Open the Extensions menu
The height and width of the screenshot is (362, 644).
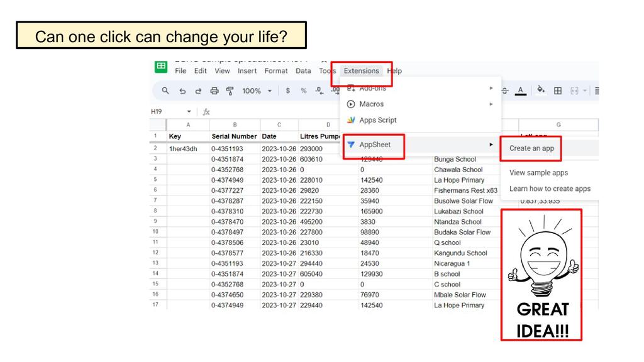coord(361,71)
